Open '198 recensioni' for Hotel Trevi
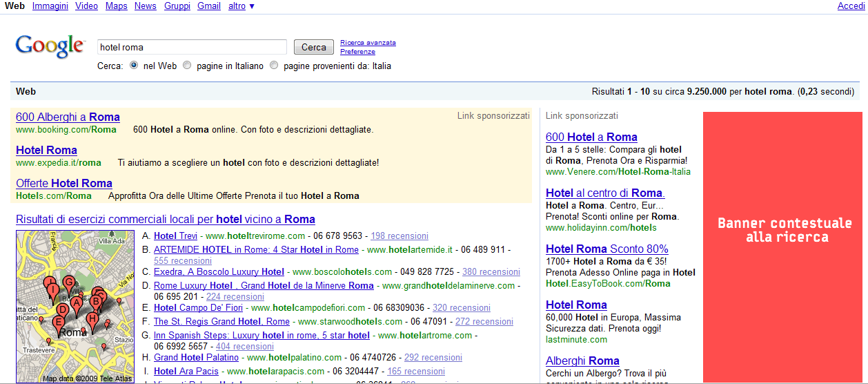 pyautogui.click(x=400, y=236)
